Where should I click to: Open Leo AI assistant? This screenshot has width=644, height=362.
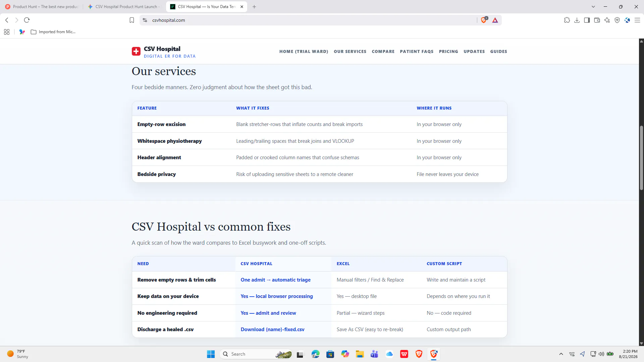pyautogui.click(x=607, y=20)
